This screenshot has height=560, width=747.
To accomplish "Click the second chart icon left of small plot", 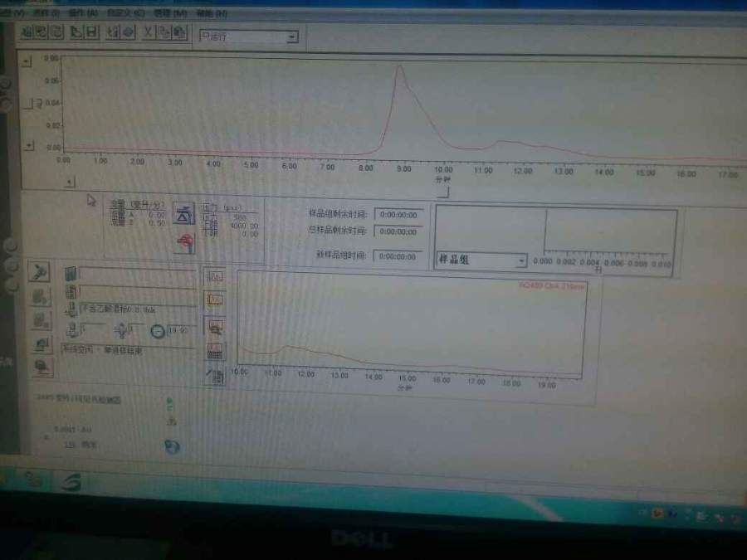I will click(214, 300).
